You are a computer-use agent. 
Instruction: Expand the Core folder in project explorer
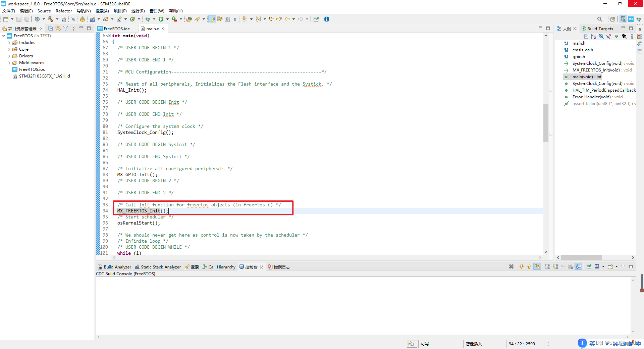[x=9, y=49]
